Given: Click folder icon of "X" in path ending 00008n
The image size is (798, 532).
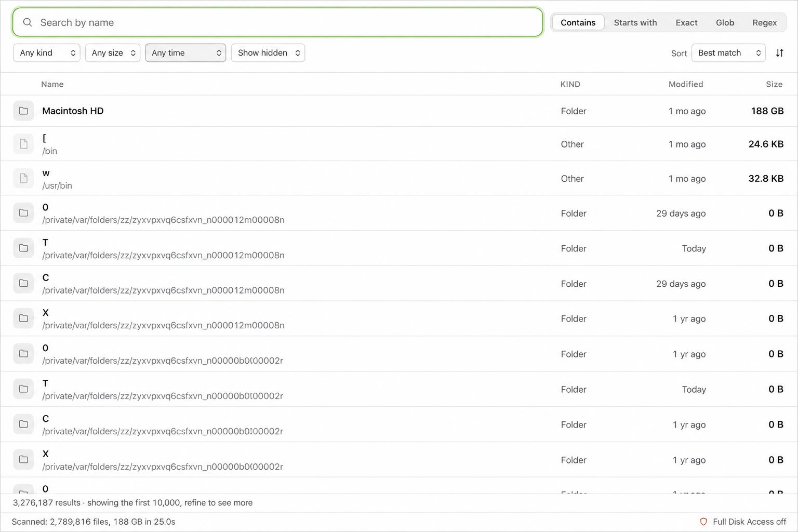Looking at the screenshot, I should [x=23, y=318].
